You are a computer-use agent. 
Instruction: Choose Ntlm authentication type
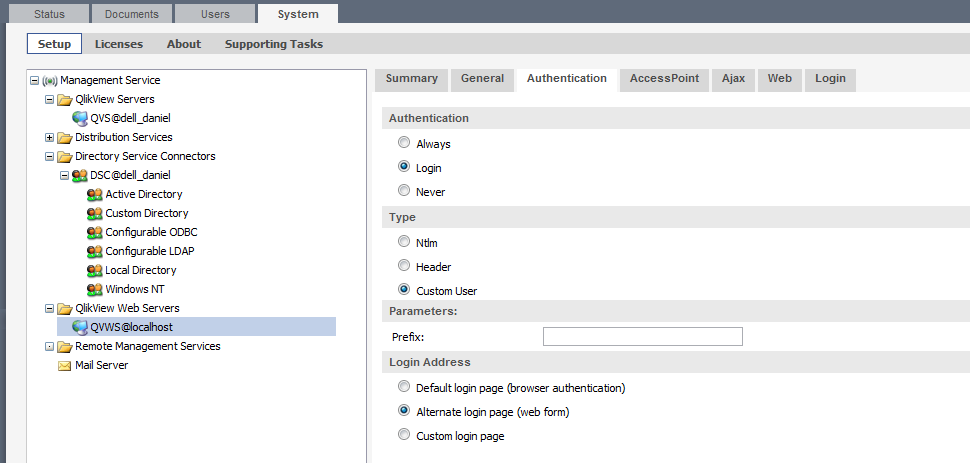pos(404,241)
